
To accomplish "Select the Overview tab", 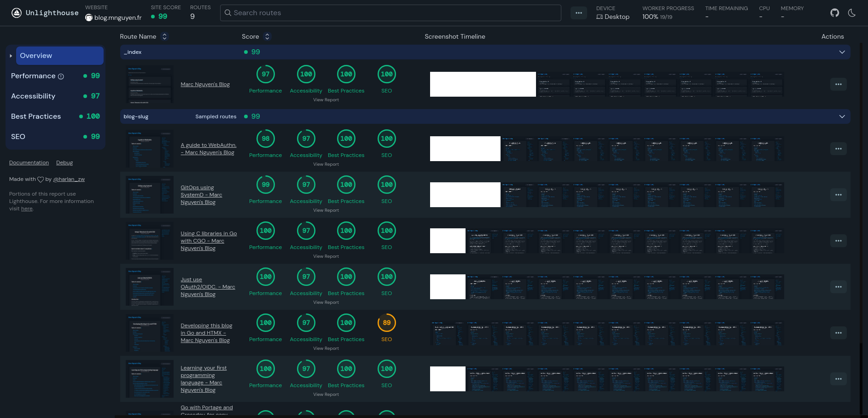I will pos(60,56).
